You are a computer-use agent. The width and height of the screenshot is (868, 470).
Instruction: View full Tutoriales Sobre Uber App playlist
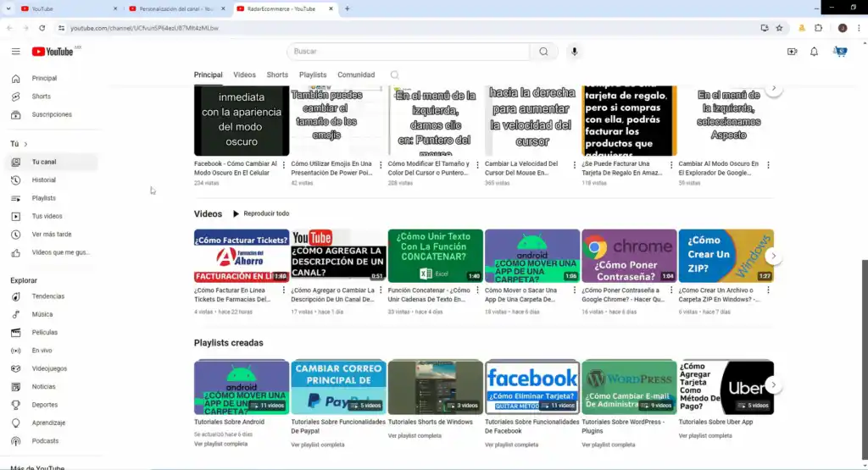coord(705,436)
